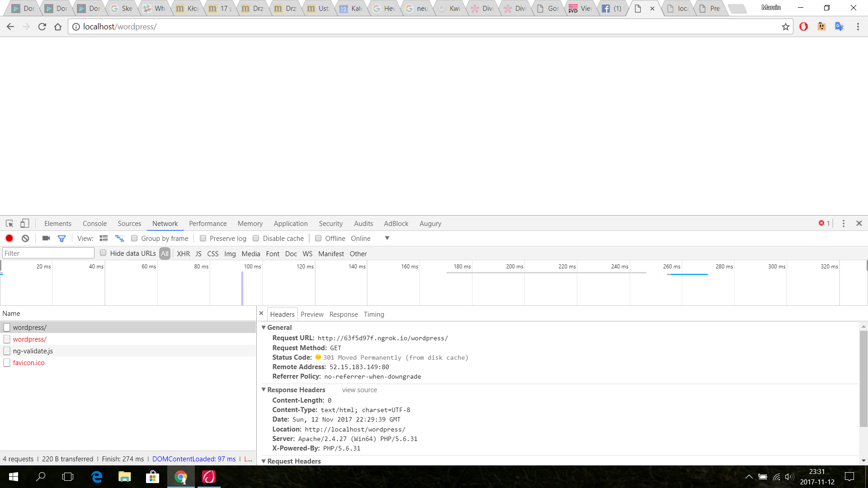The width and height of the screenshot is (868, 488).
Task: Activate DevTools inspect element picker
Action: [9, 223]
